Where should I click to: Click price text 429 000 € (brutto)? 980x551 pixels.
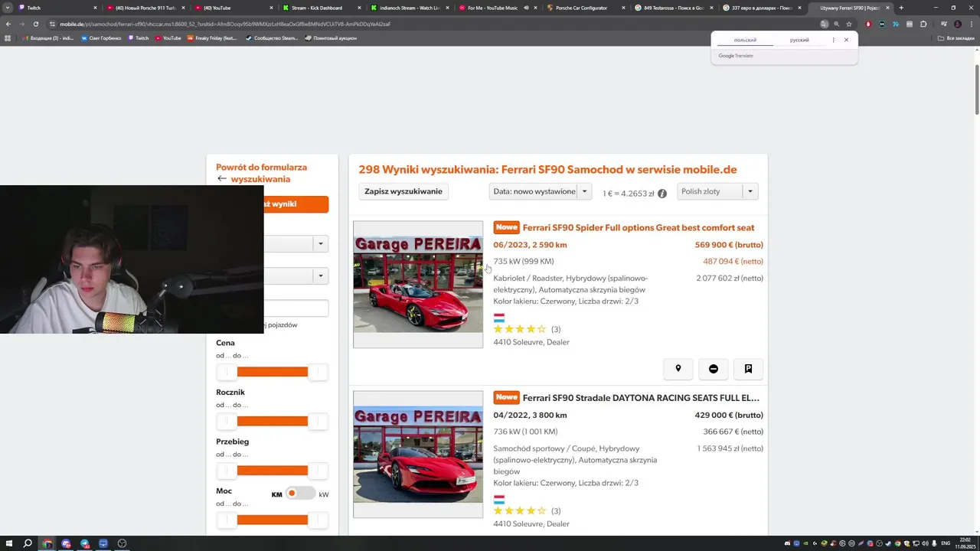tap(729, 415)
